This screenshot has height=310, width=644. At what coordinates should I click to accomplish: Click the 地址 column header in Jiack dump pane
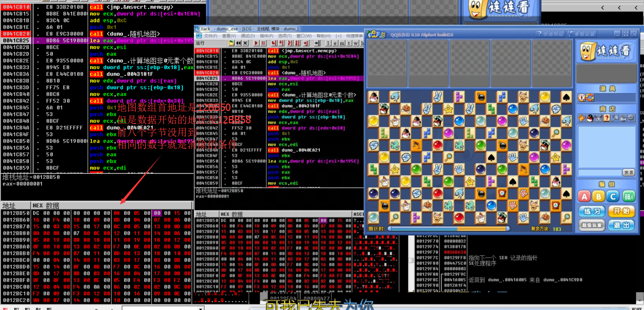click(207, 214)
